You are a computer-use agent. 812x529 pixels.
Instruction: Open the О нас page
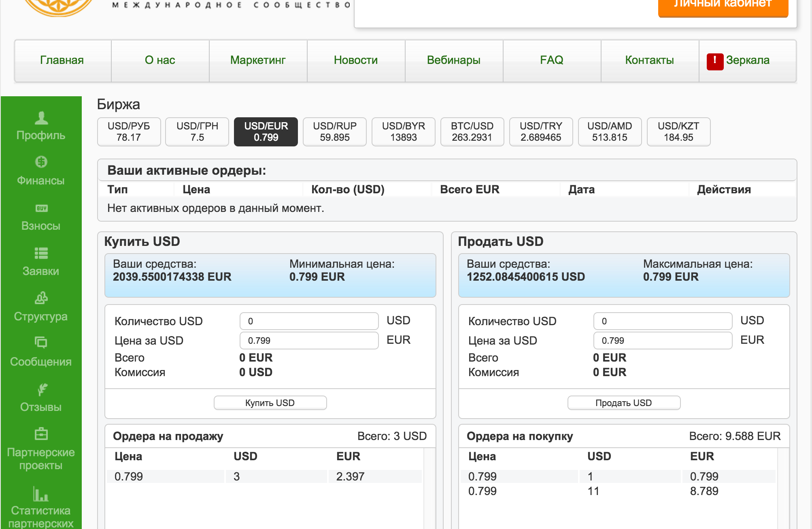[160, 60]
